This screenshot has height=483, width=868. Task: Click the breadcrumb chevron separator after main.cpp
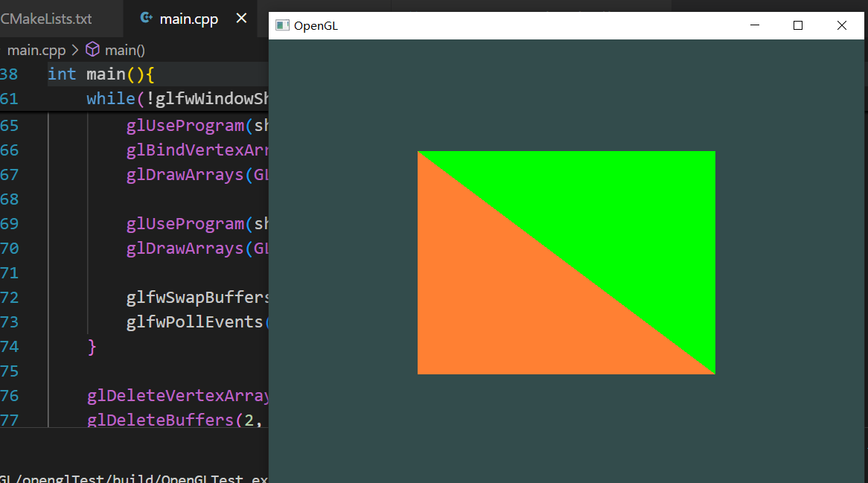pyautogui.click(x=75, y=50)
